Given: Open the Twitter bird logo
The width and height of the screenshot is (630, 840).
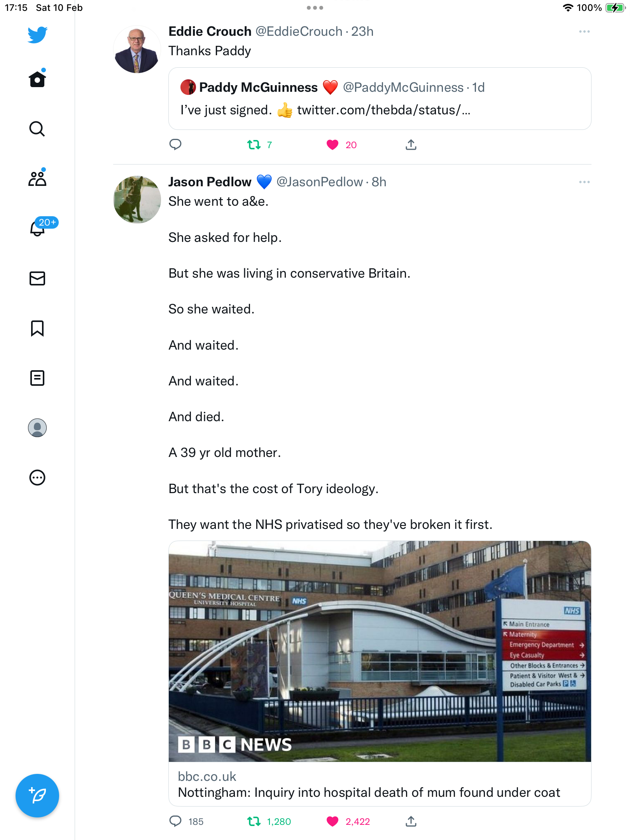Looking at the screenshot, I should 37,35.
